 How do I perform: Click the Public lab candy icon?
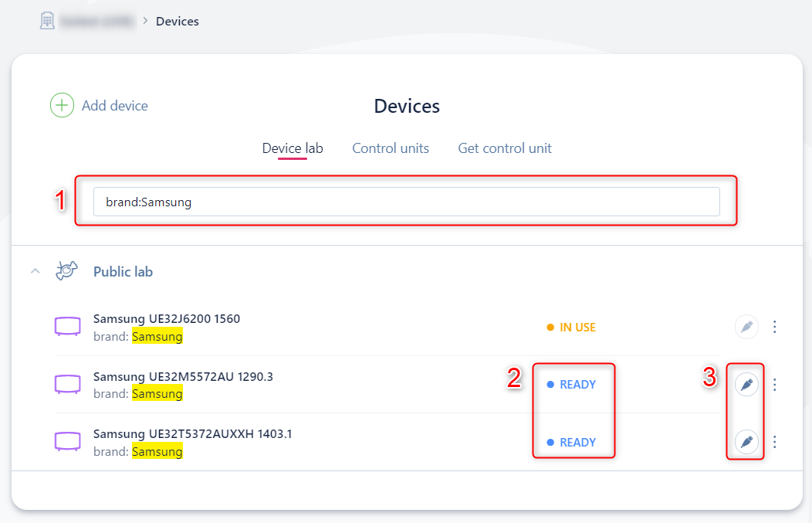click(66, 270)
